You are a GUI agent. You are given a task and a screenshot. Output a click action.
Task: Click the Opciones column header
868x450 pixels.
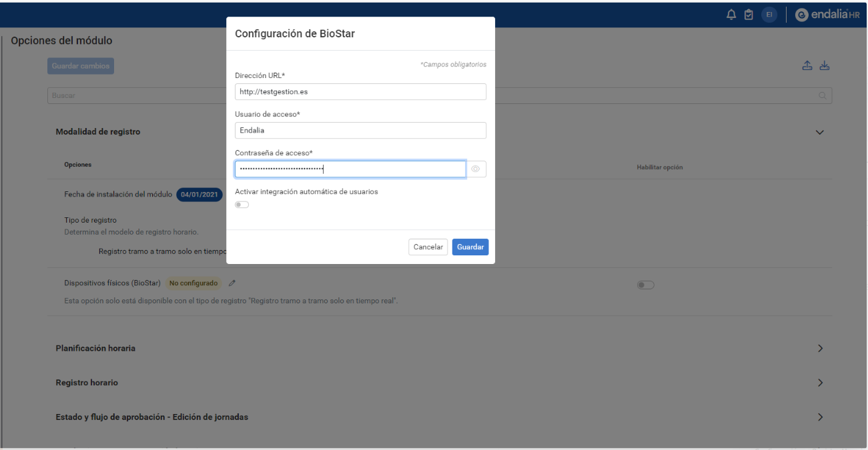tap(77, 164)
